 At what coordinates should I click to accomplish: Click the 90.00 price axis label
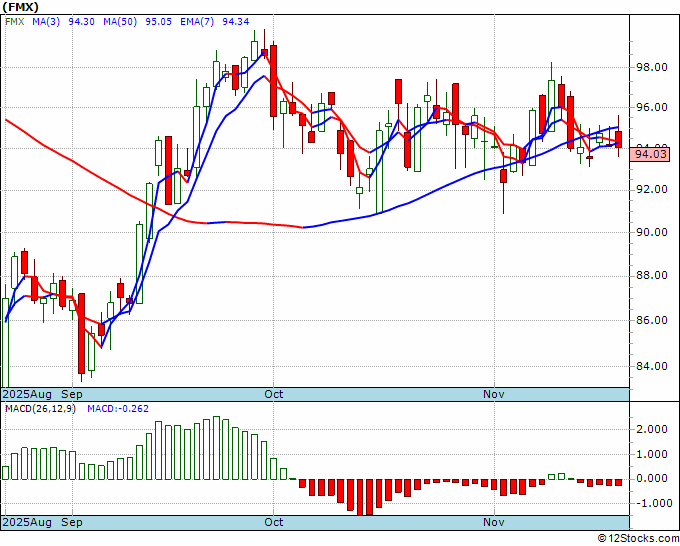651,232
